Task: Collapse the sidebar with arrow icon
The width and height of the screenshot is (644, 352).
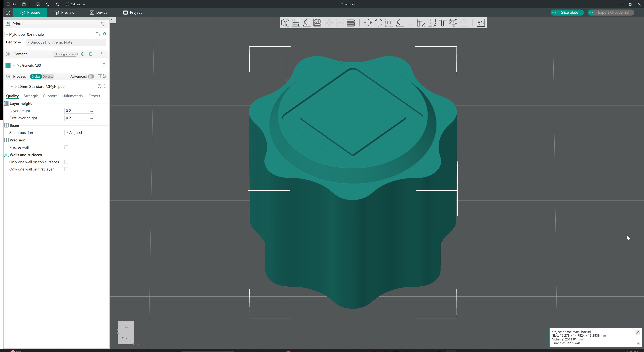Action: click(x=113, y=21)
